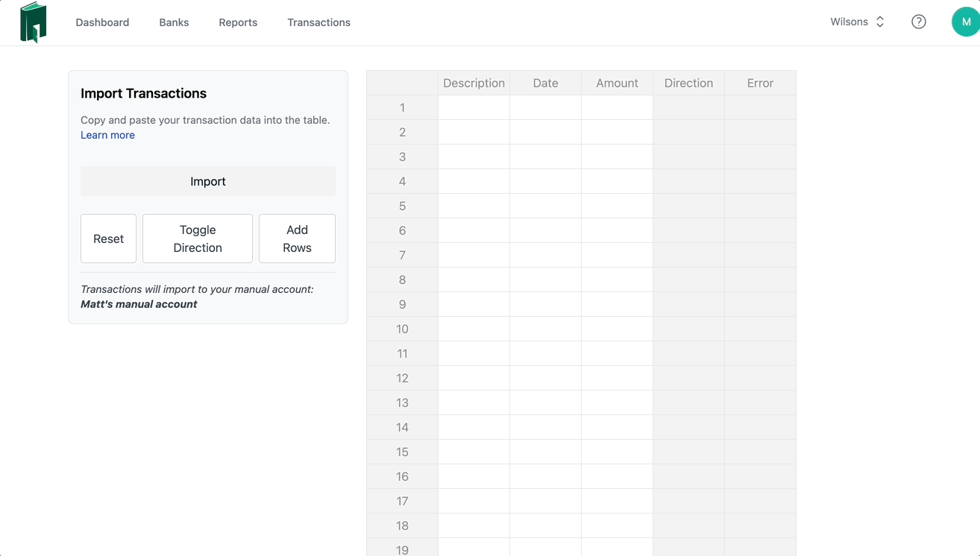Click the green book logo icon
The height and width of the screenshot is (556, 980).
tap(34, 22)
